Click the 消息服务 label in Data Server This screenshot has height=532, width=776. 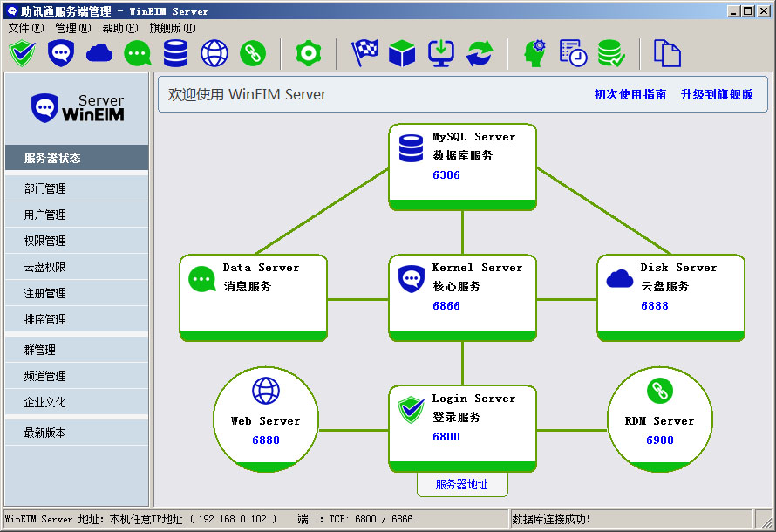pyautogui.click(x=248, y=287)
